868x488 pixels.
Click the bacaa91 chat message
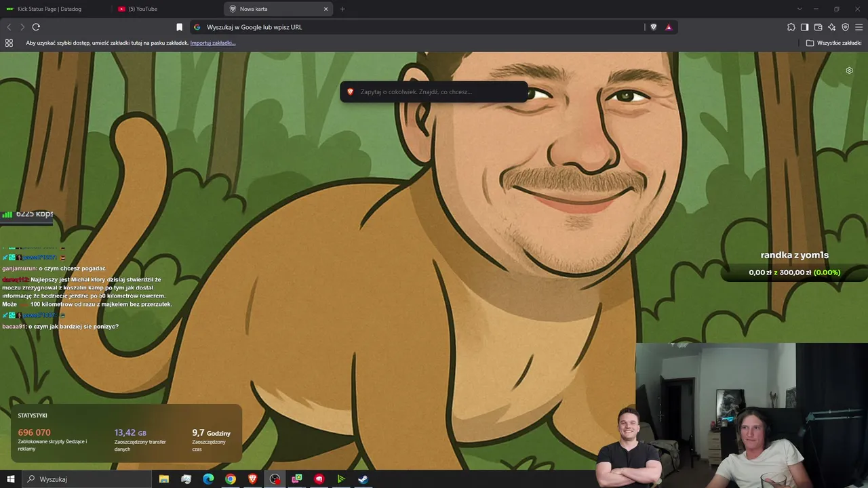coord(60,327)
